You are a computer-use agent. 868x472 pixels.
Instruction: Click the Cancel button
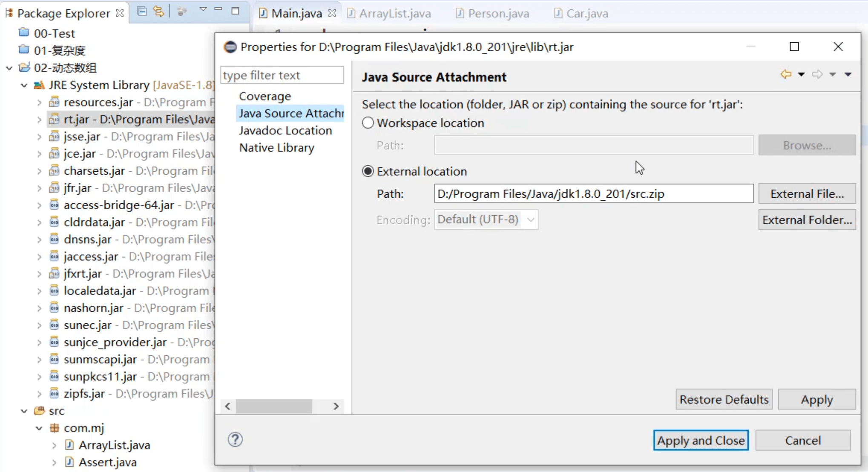(x=803, y=440)
